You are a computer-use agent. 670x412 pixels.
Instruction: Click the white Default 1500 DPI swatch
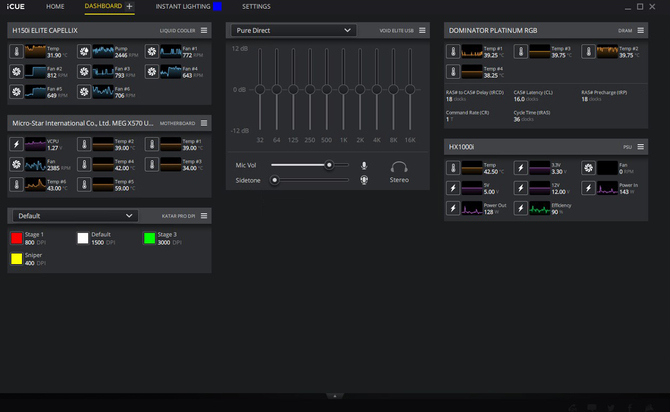(83, 238)
